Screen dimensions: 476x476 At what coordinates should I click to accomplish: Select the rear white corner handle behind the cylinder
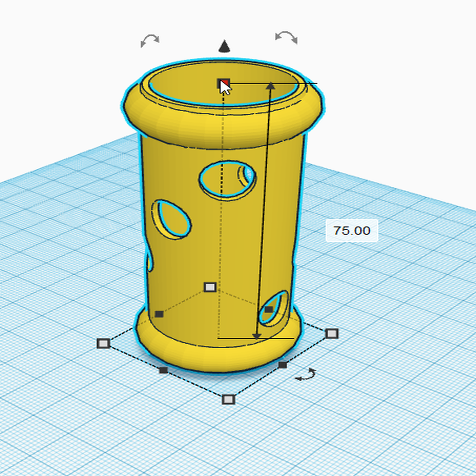point(210,287)
